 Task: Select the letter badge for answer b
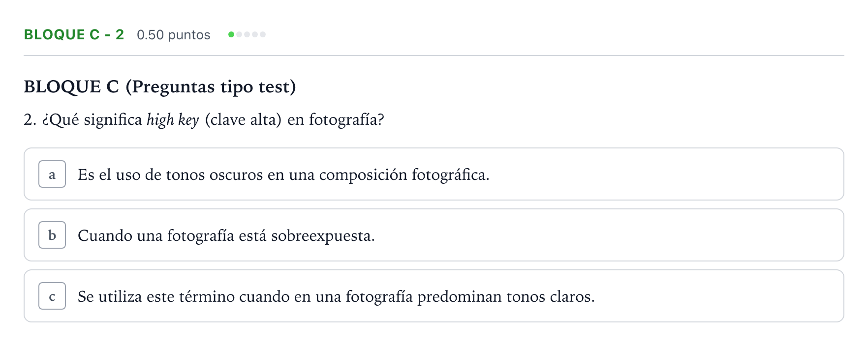(x=52, y=235)
